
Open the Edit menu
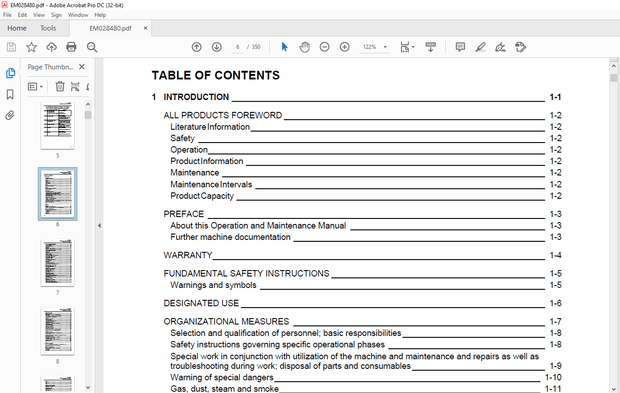pyautogui.click(x=22, y=15)
